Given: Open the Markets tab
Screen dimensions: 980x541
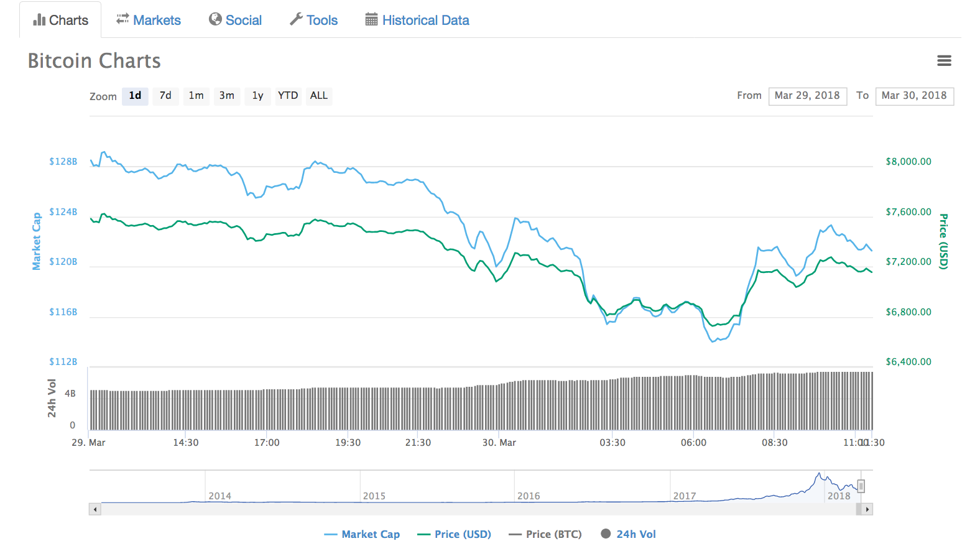Looking at the screenshot, I should 149,20.
